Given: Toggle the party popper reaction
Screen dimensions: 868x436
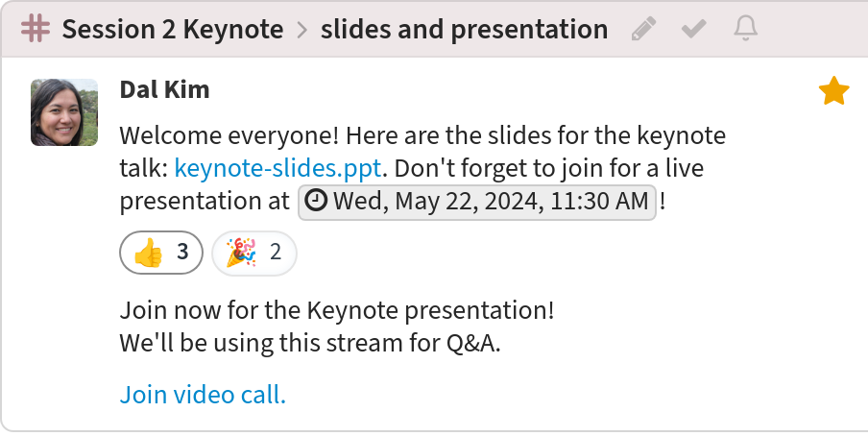Looking at the screenshot, I should (x=254, y=253).
